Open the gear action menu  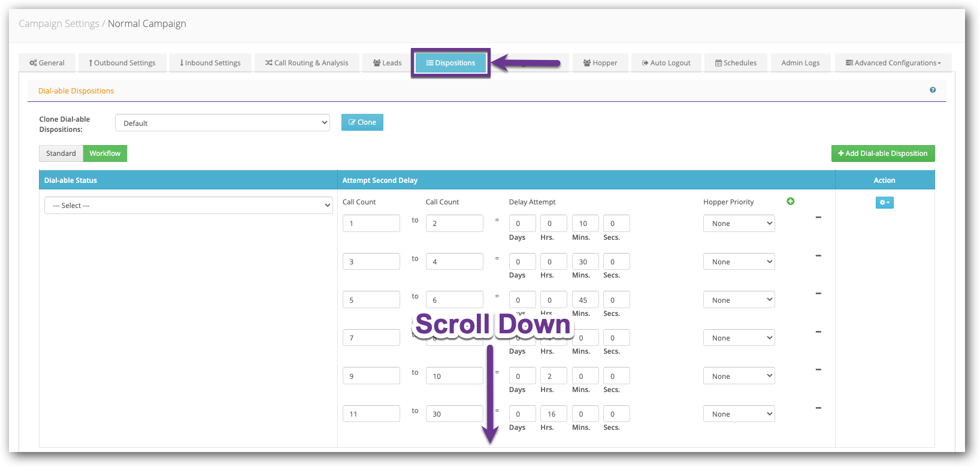click(x=884, y=203)
